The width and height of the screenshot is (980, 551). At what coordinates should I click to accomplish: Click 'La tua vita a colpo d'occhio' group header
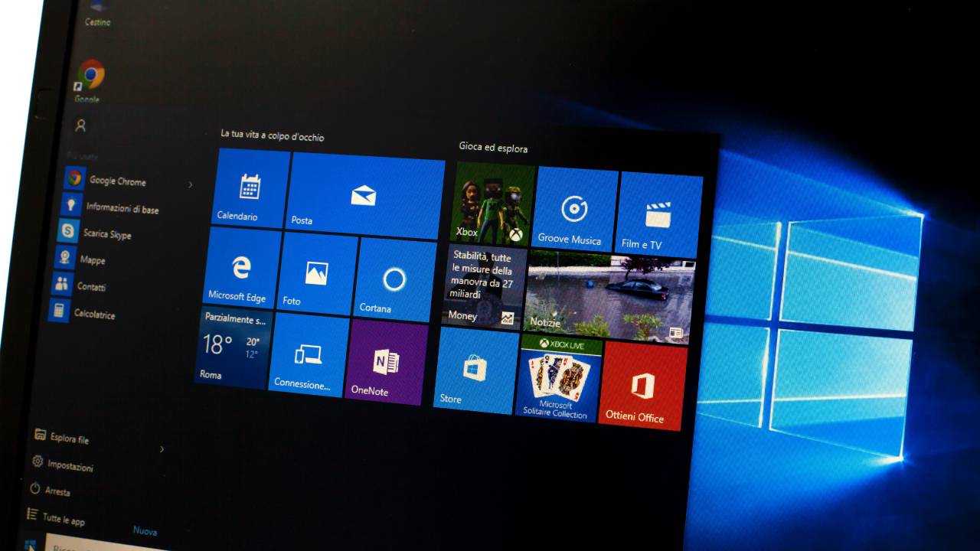pyautogui.click(x=273, y=135)
